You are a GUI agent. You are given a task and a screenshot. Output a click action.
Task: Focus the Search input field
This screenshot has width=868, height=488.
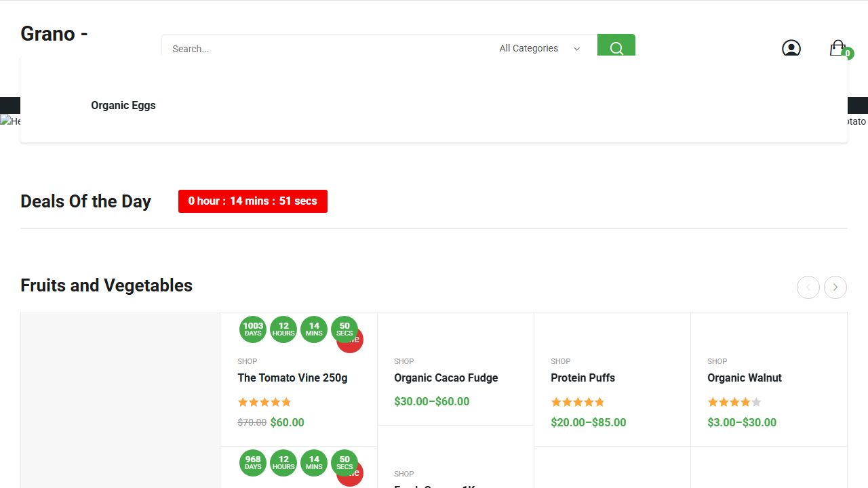325,48
